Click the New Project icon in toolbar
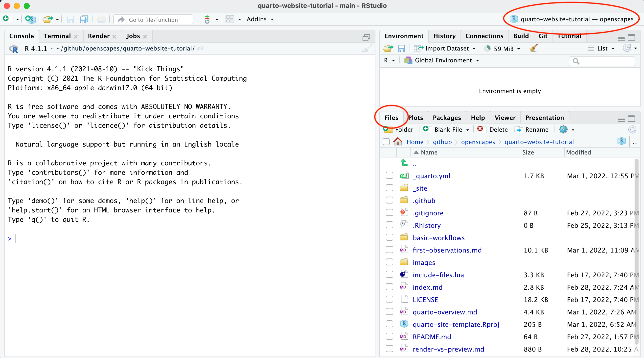Image resolution: width=644 pixels, height=358 pixels. coord(30,19)
